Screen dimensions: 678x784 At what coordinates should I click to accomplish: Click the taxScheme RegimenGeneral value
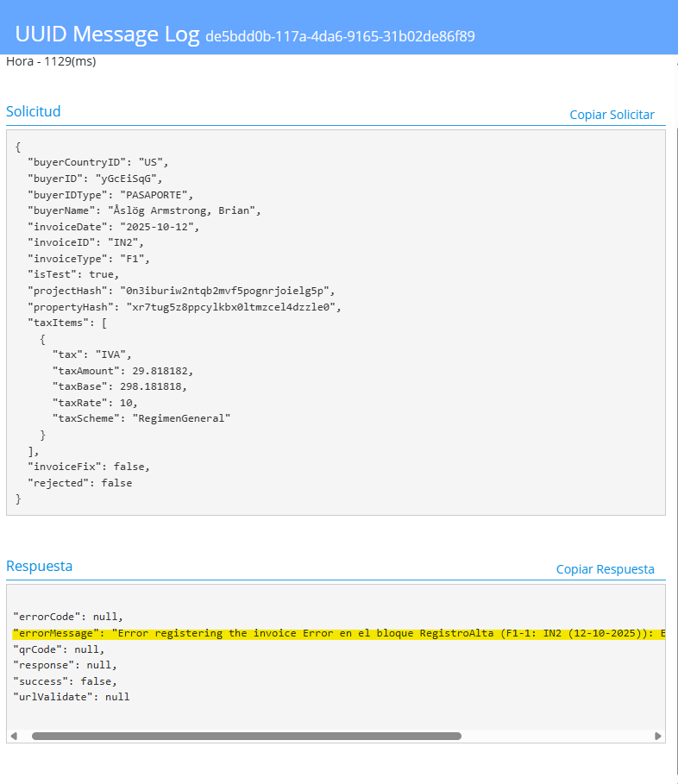pyautogui.click(x=181, y=418)
